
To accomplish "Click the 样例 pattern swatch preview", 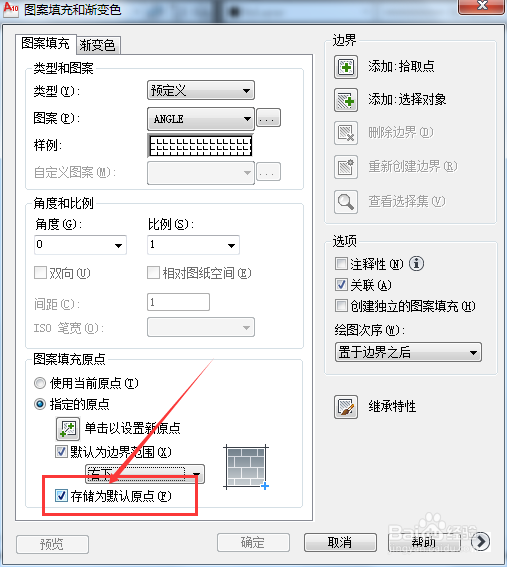I will click(201, 146).
